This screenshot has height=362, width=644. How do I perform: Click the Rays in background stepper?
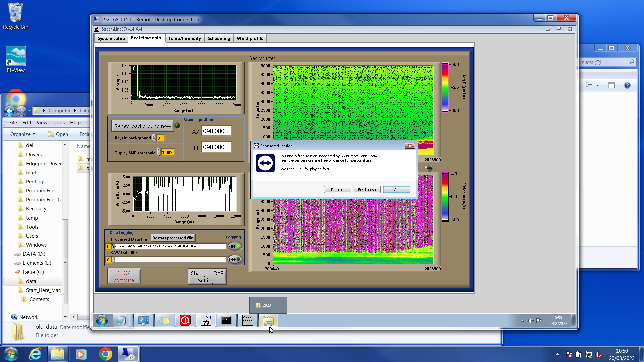(x=154, y=138)
